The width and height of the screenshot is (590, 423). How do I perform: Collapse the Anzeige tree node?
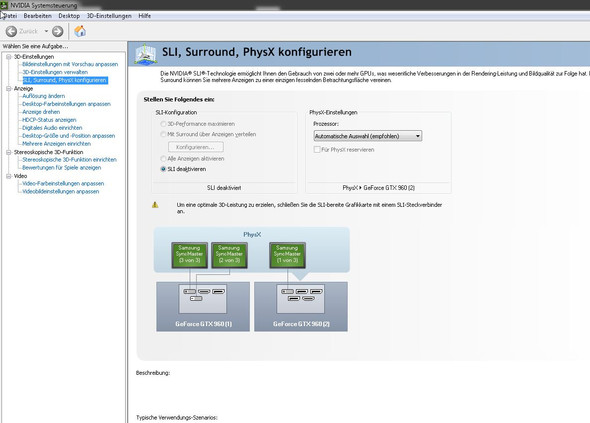[x=9, y=88]
